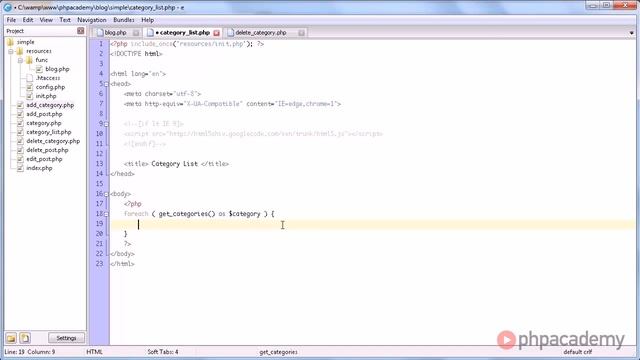Open init.php in the project tree
The image size is (640, 360).
click(46, 96)
